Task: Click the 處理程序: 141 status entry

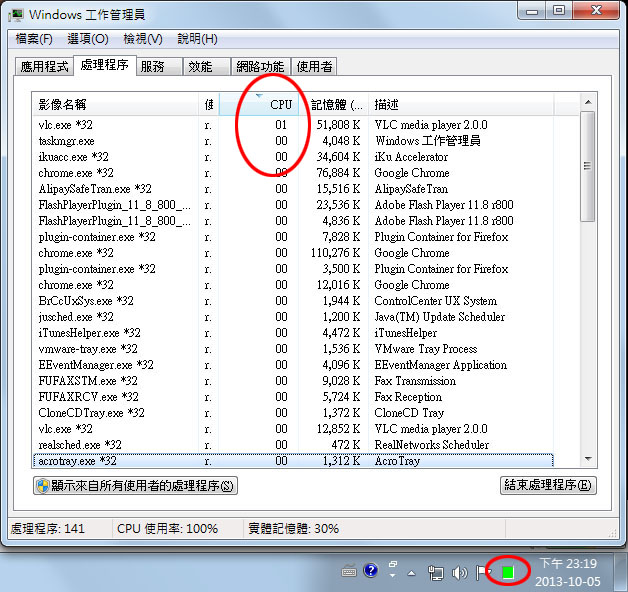Action: 48,529
